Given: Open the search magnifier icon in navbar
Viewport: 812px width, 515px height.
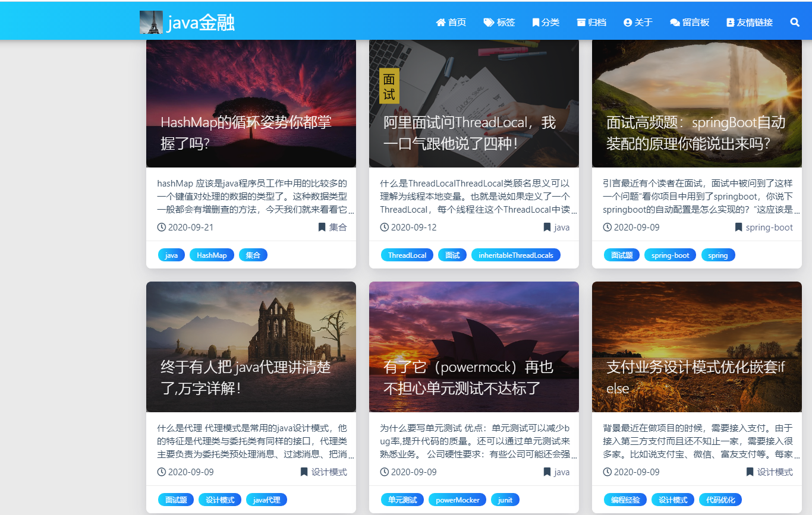Looking at the screenshot, I should 795,23.
